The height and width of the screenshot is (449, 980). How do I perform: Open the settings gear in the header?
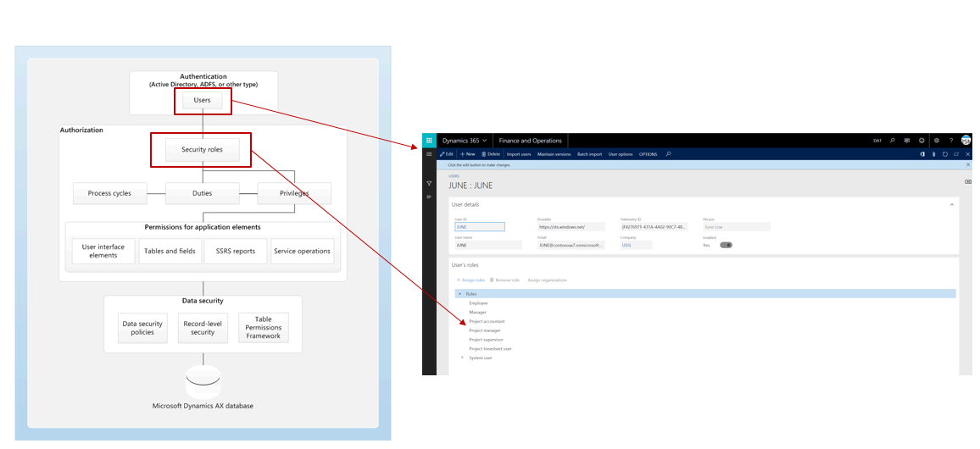point(936,141)
